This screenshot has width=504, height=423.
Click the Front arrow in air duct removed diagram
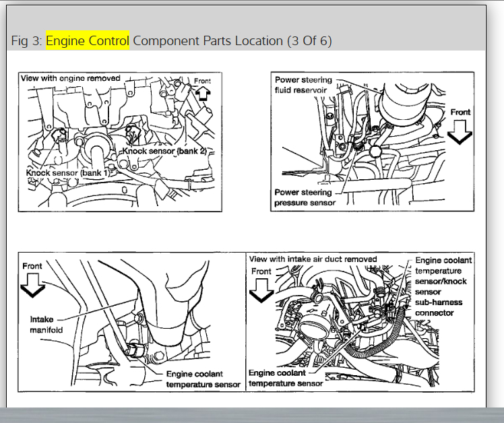point(261,290)
